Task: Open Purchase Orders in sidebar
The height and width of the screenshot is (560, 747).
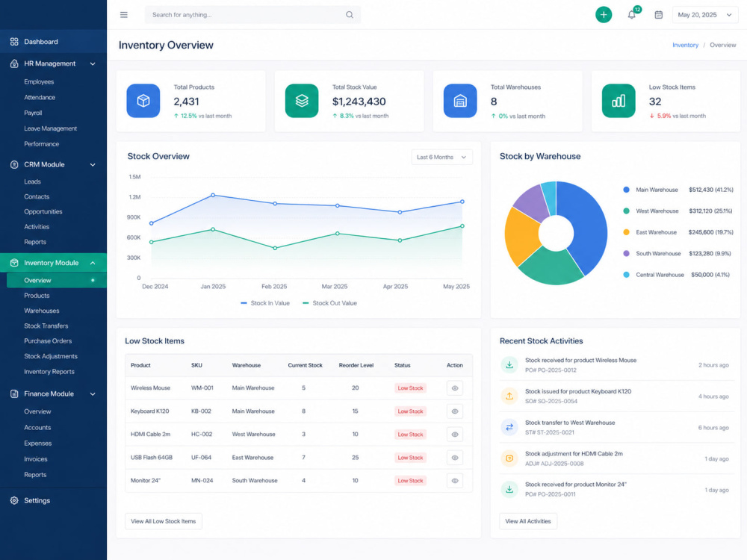Action: 48,341
